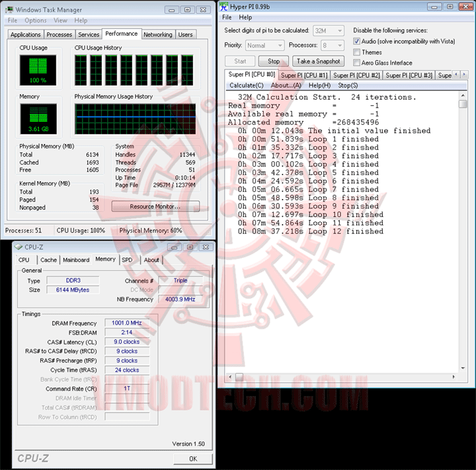The image size is (476, 470).
Task: Click the DRAM Frequency 1001.0 MHz field
Action: tap(127, 323)
